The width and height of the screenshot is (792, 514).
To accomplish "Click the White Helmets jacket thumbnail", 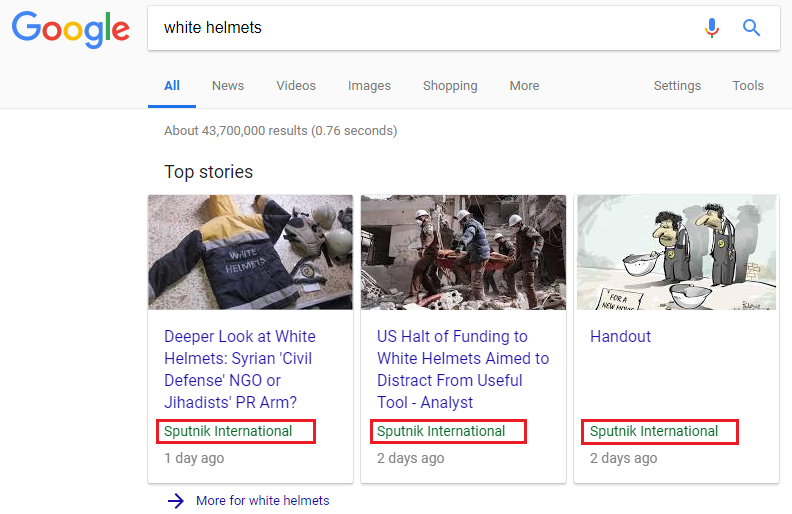I will (251, 252).
